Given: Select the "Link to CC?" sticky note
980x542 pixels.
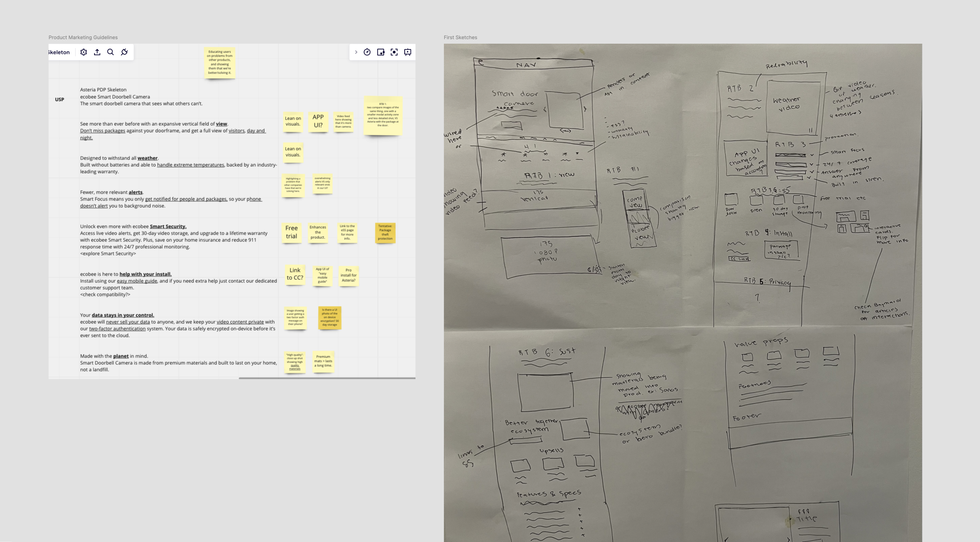Looking at the screenshot, I should (x=295, y=275).
